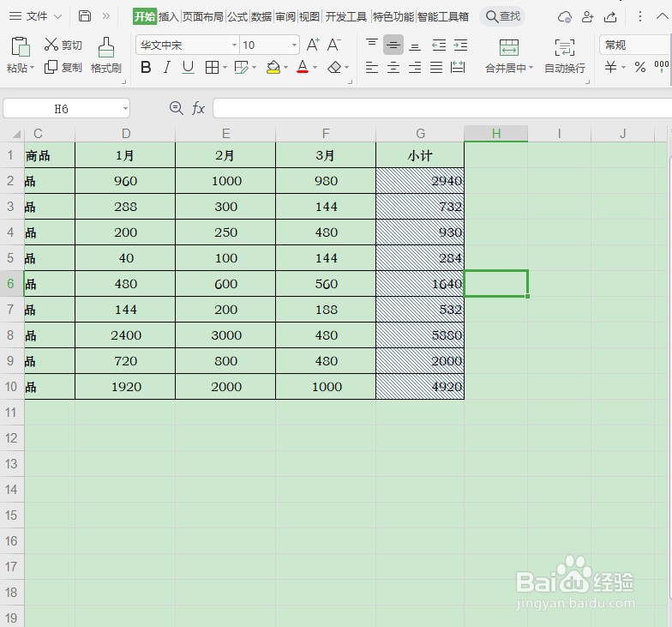Image resolution: width=672 pixels, height=627 pixels.
Task: Select row 6 header
Action: pos(11,283)
